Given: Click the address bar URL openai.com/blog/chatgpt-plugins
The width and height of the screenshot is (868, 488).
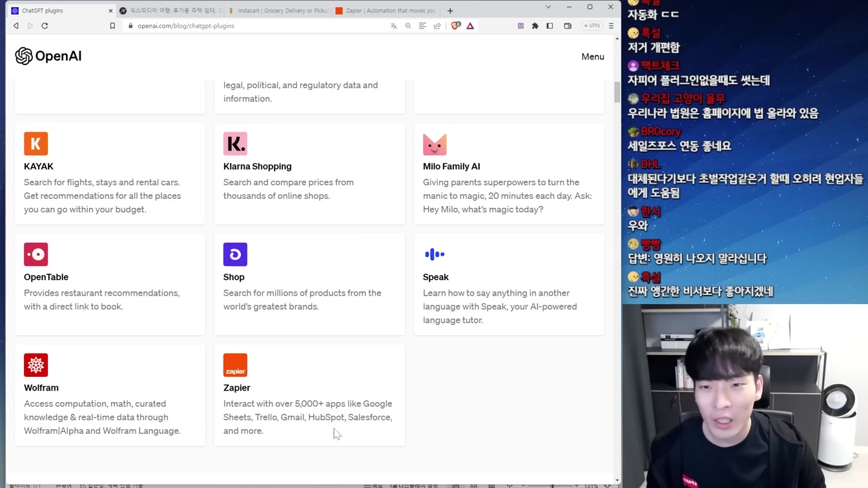Looking at the screenshot, I should [186, 26].
